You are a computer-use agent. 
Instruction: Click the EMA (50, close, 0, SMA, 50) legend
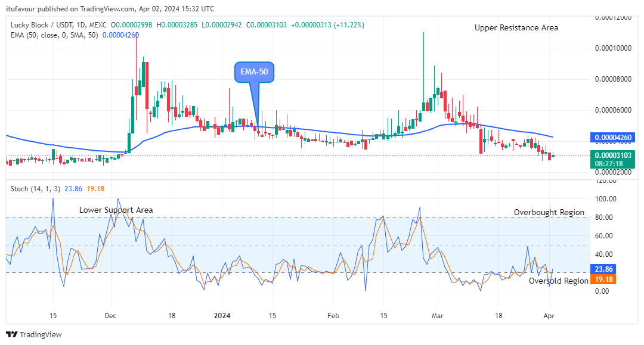(x=54, y=35)
